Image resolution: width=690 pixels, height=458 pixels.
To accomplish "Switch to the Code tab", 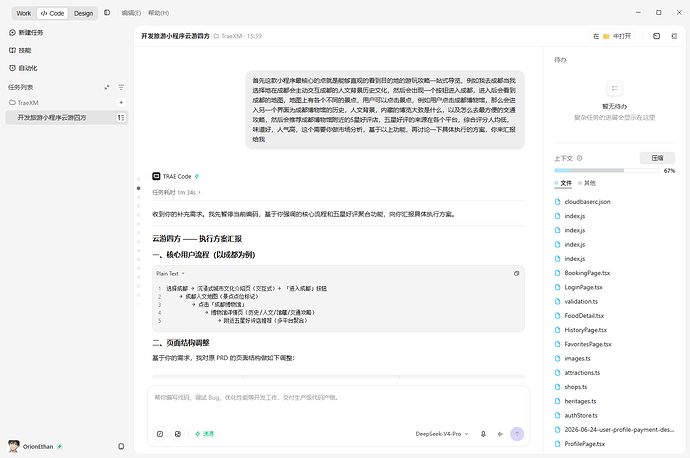I will point(52,13).
